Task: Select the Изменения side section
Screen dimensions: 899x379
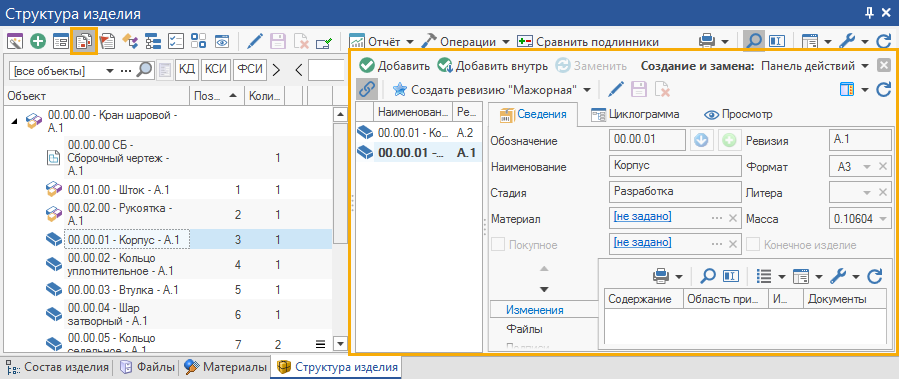Action: tap(534, 310)
